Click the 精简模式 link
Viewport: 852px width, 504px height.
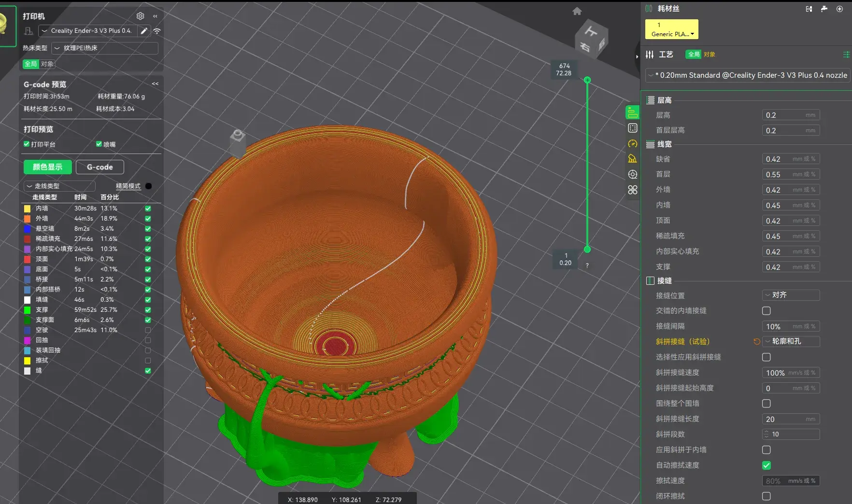128,186
